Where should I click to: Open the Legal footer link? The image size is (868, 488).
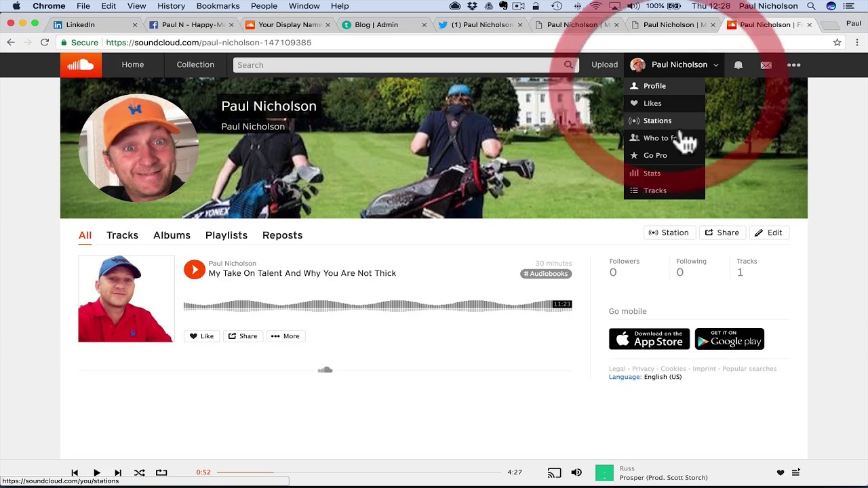tap(617, 369)
